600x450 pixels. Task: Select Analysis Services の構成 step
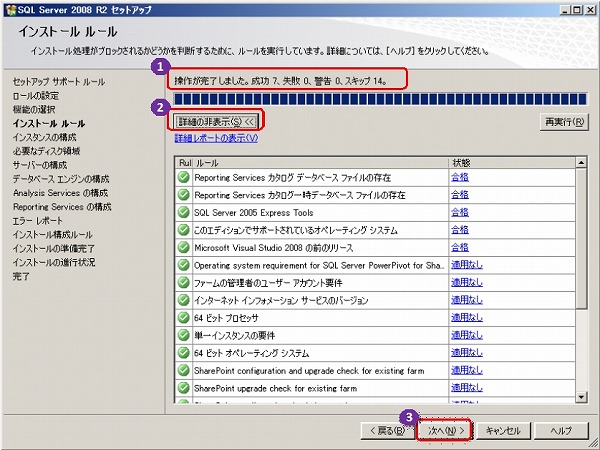pos(60,193)
